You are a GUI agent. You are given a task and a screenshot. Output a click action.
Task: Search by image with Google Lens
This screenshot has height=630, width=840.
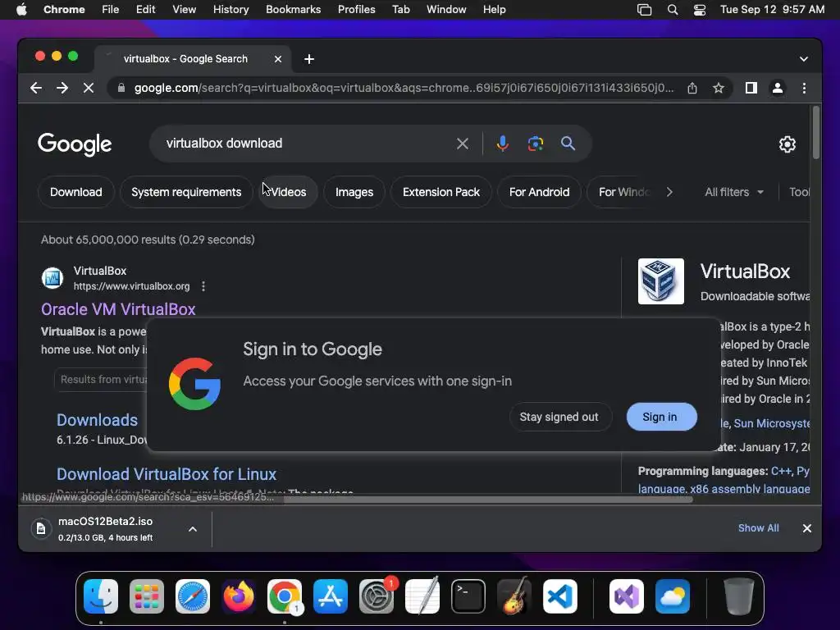pyautogui.click(x=535, y=144)
